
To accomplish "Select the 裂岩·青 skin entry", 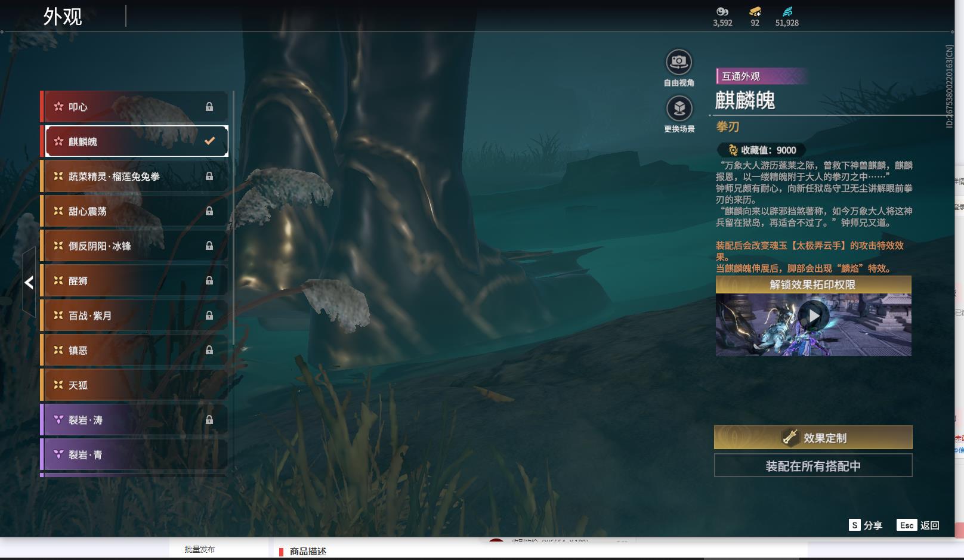I will pyautogui.click(x=134, y=454).
